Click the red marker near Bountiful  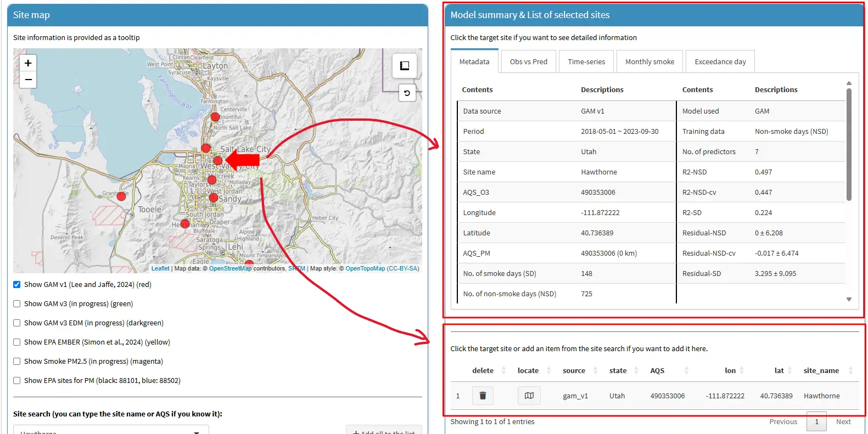215,117
